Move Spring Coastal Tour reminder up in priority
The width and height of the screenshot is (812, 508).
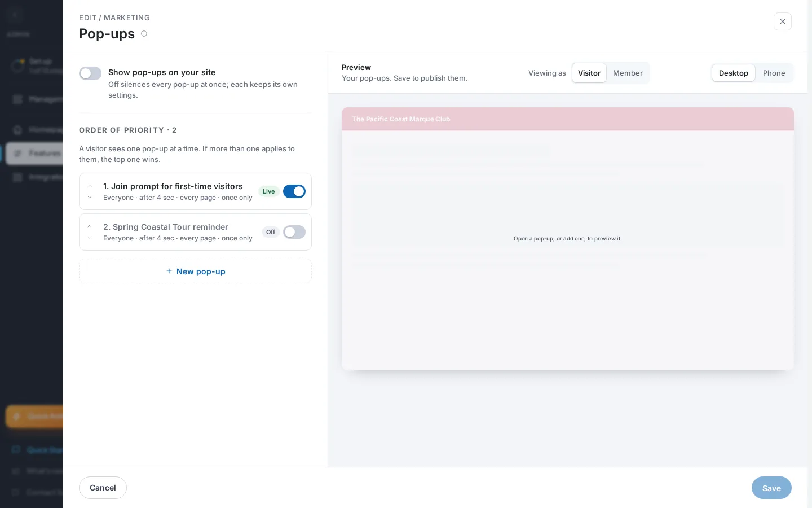(90, 226)
